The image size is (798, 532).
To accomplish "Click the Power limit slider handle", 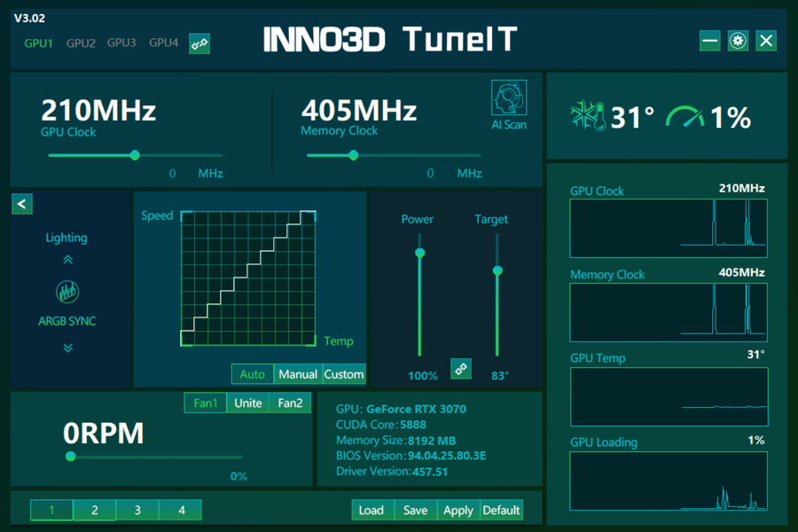I will point(420,253).
